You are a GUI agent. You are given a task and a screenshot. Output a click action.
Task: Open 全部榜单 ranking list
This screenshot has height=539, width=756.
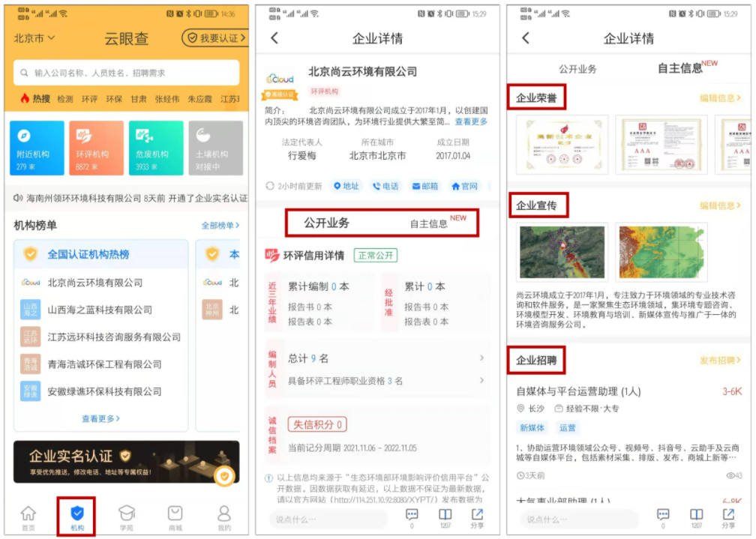click(220, 225)
